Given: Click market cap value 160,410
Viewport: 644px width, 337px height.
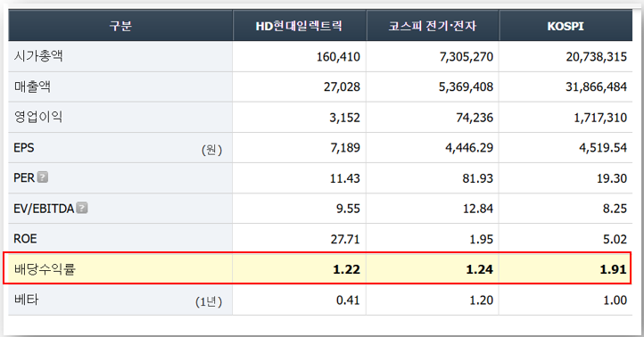Looking at the screenshot, I should coord(338,57).
